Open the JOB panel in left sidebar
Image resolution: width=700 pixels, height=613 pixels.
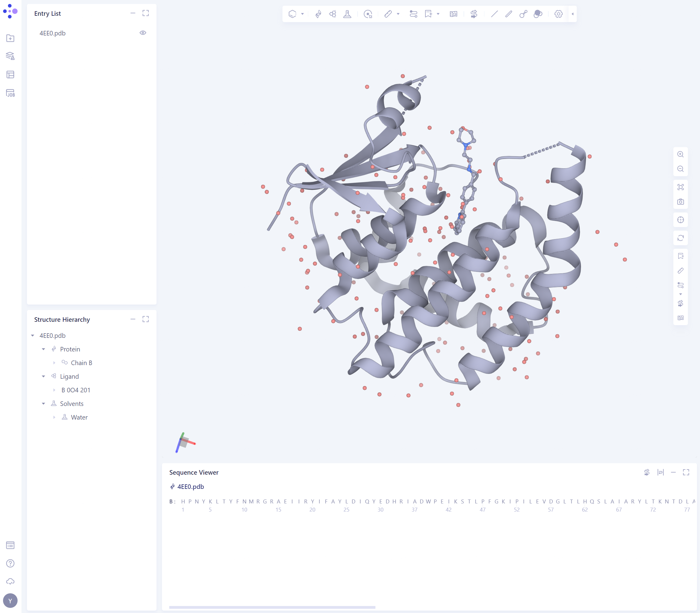point(10,93)
